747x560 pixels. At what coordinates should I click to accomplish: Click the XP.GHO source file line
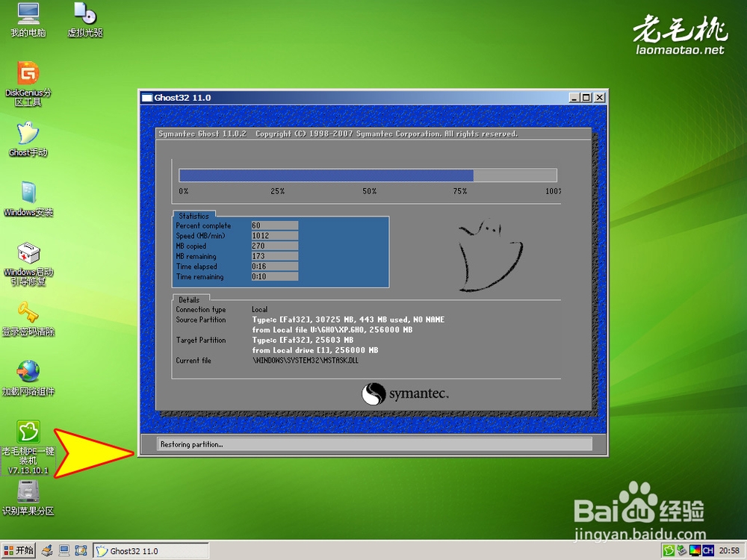click(332, 330)
